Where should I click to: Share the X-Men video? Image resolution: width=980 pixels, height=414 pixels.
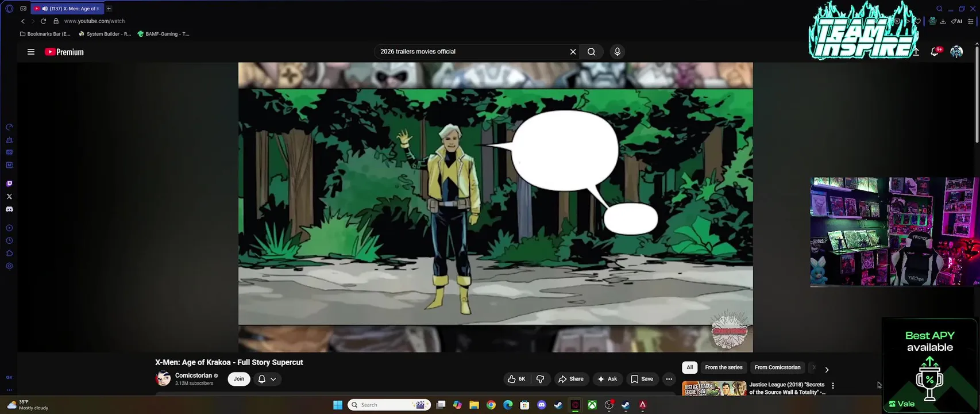(571, 379)
